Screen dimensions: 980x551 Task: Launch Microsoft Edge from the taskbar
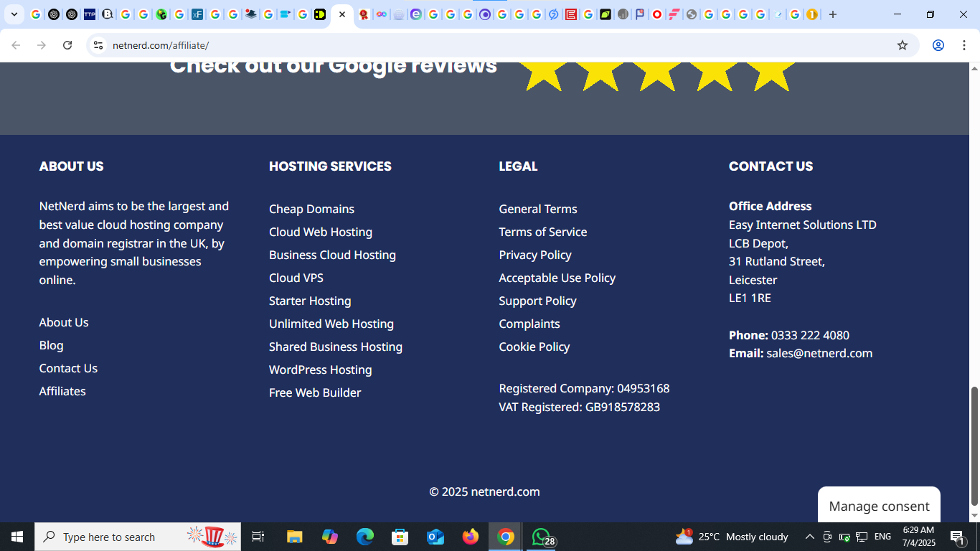(x=365, y=537)
